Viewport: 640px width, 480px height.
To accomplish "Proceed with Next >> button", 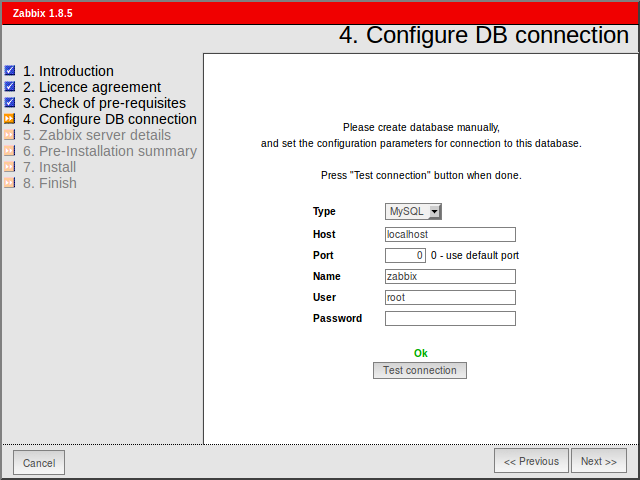I will 598,461.
